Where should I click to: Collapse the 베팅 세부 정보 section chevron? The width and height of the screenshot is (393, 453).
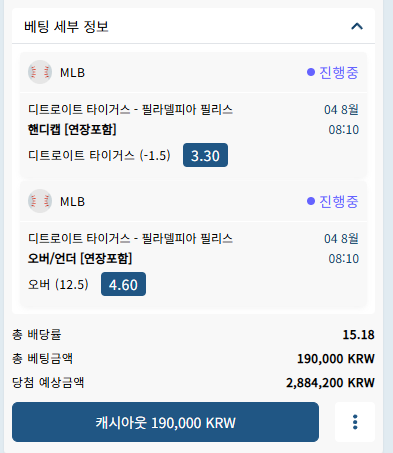click(x=357, y=26)
